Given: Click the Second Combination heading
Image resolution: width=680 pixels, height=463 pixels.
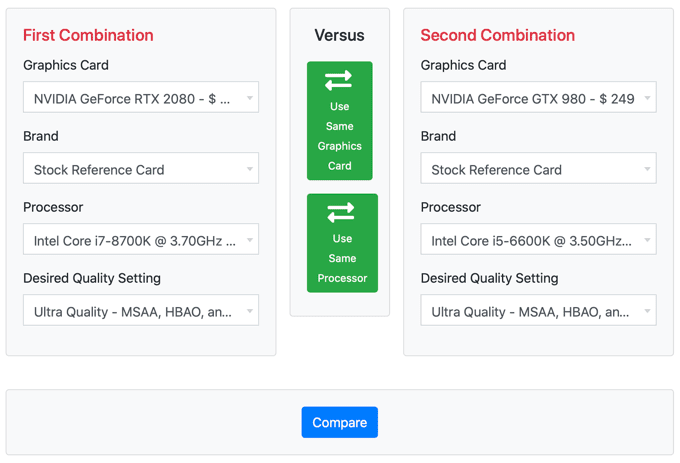Looking at the screenshot, I should click(497, 35).
